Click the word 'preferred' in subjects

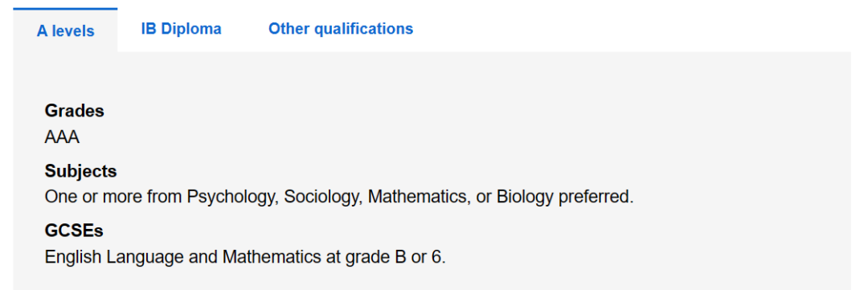pos(593,197)
